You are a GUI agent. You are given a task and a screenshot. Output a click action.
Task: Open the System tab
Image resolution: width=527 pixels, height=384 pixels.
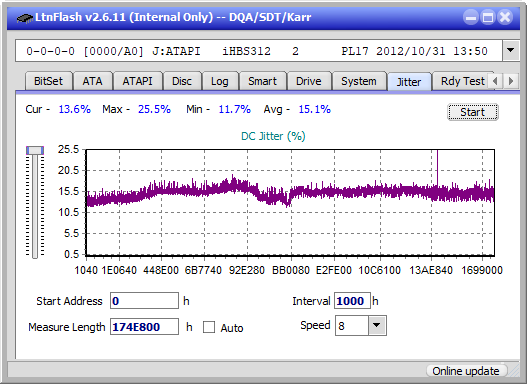point(359,81)
